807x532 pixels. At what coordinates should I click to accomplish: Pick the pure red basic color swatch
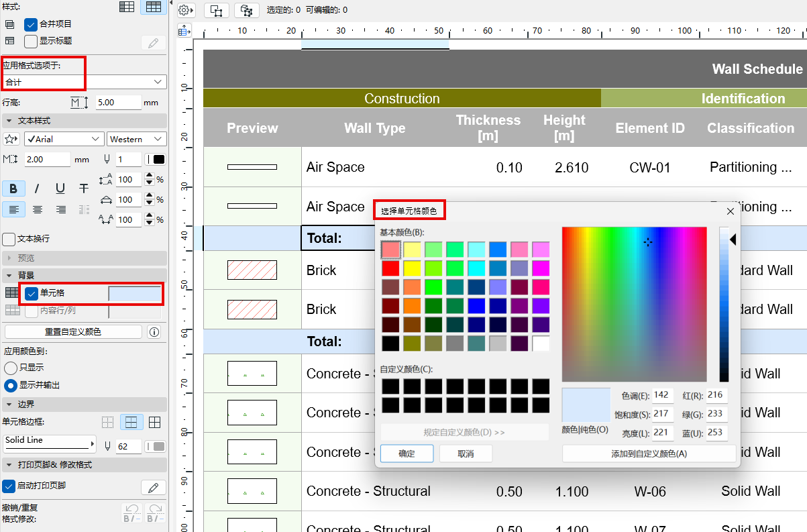390,269
